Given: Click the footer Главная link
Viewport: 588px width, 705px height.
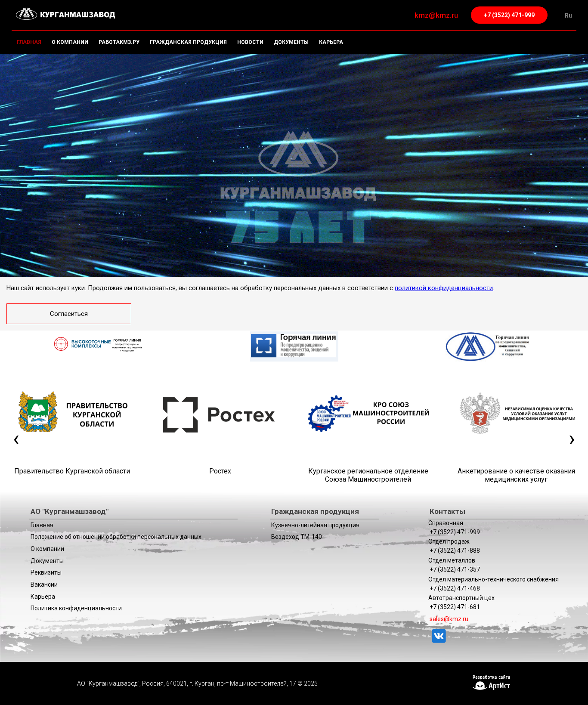Looking at the screenshot, I should (x=42, y=525).
